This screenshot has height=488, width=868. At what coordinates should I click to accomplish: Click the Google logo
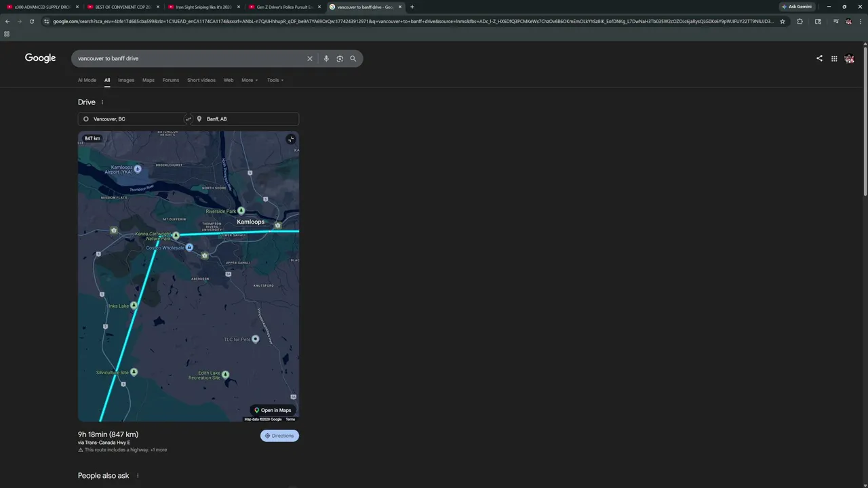(x=41, y=58)
